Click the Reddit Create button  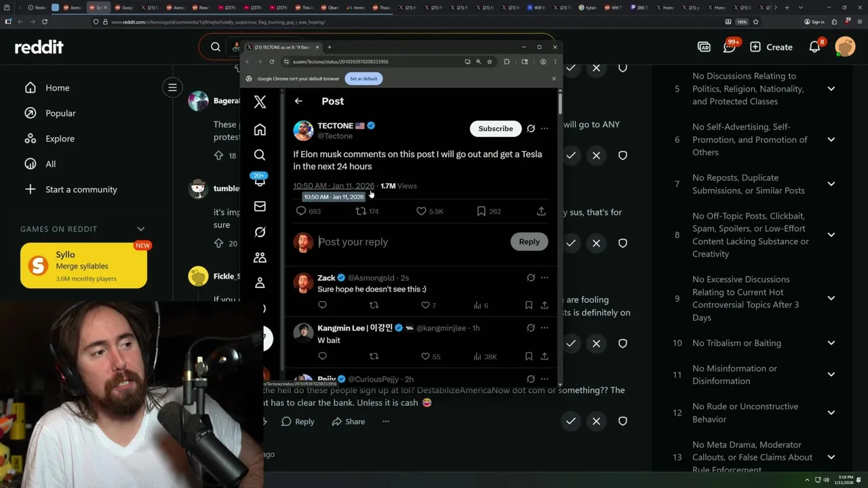pyautogui.click(x=771, y=47)
